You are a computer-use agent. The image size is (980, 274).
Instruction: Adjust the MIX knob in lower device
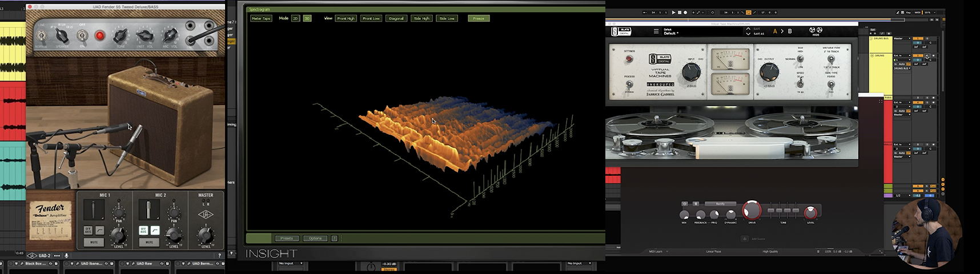pyautogui.click(x=684, y=215)
